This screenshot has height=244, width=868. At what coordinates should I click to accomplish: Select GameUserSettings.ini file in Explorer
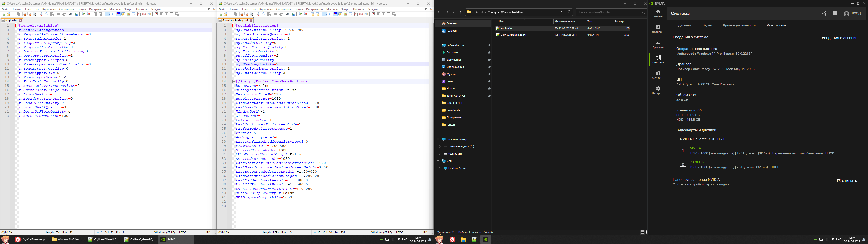pyautogui.click(x=563, y=35)
